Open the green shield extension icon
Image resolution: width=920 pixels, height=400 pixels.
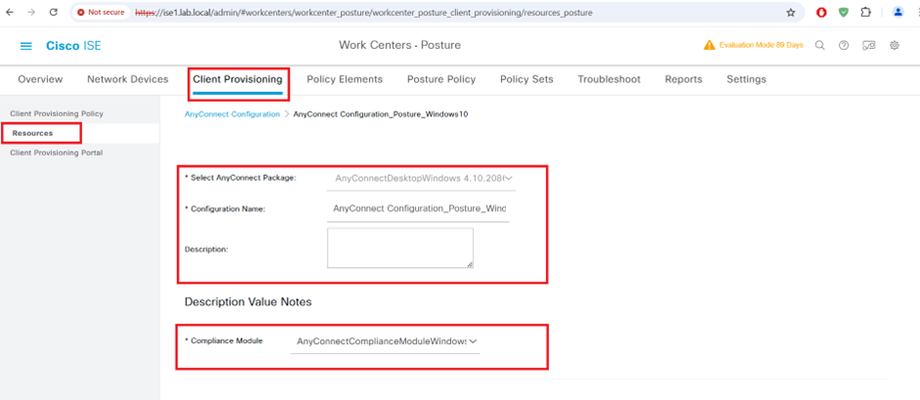843,12
